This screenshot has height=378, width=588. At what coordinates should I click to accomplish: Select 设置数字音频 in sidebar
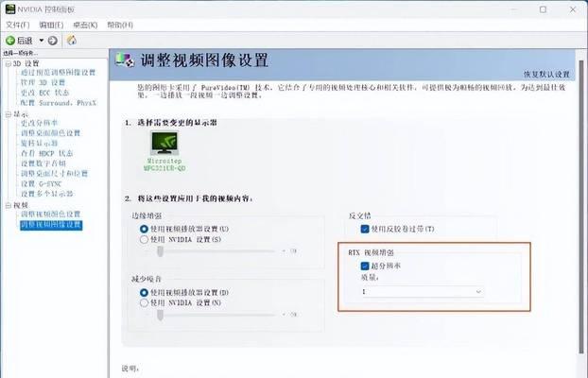point(43,163)
